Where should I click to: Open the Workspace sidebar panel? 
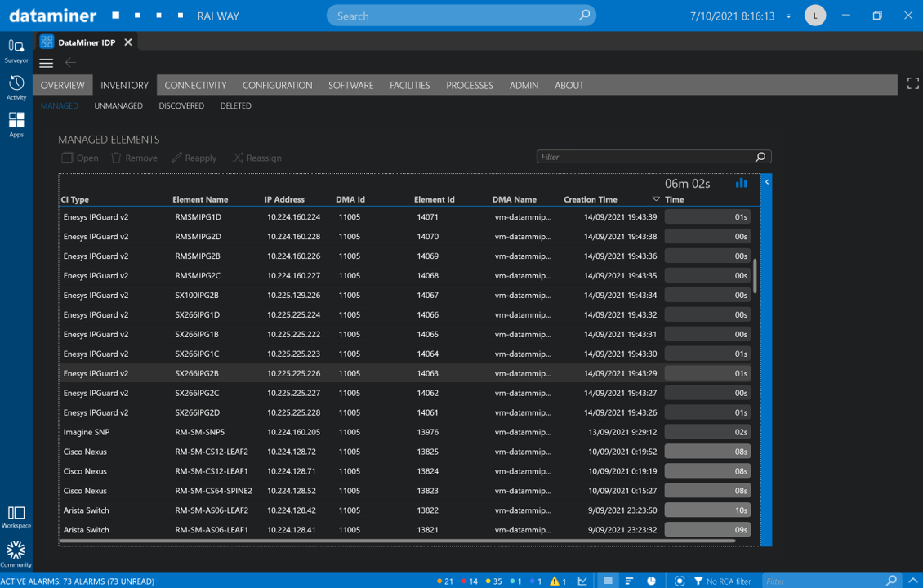point(16,518)
